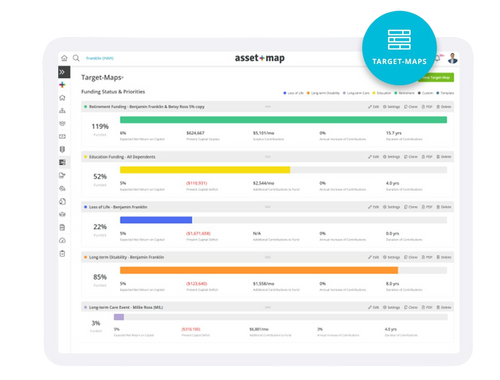This screenshot has height=380, width=500.
Task: Clone the Education Funding target-map
Action: pyautogui.click(x=411, y=157)
